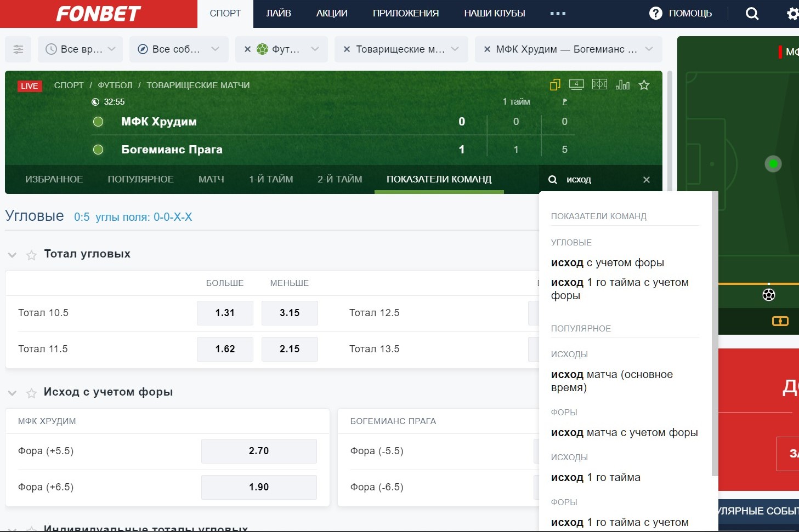Click the МФК Хрудим team name
Image resolution: width=799 pixels, height=532 pixels.
click(159, 122)
